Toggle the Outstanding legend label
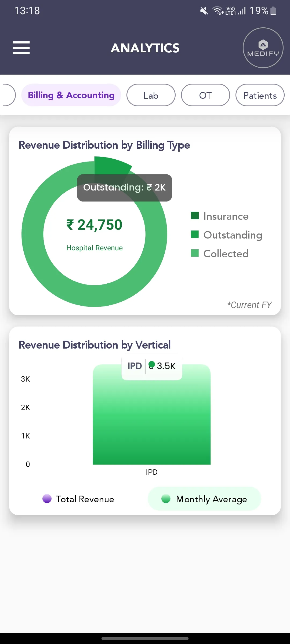Image resolution: width=290 pixels, height=644 pixels. click(233, 235)
